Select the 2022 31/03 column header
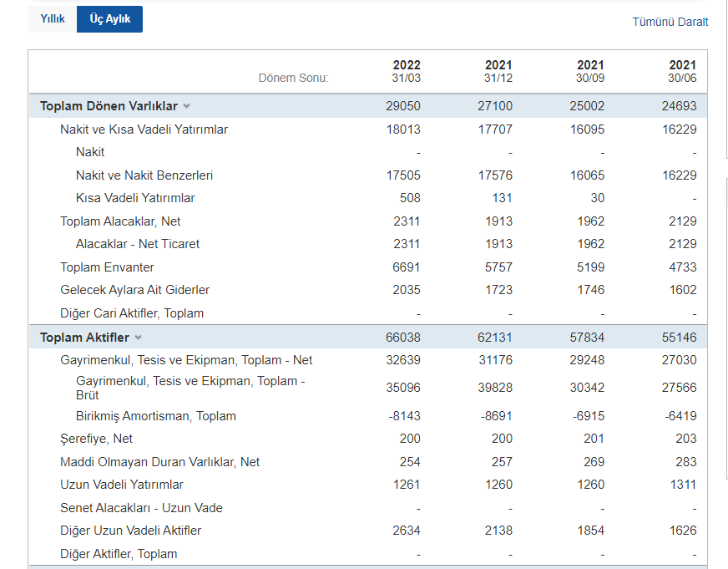The width and height of the screenshot is (728, 569). tap(407, 71)
